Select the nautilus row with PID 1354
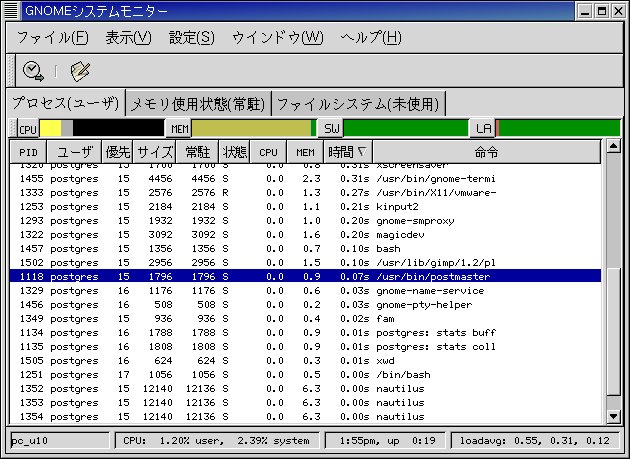 tap(305, 417)
